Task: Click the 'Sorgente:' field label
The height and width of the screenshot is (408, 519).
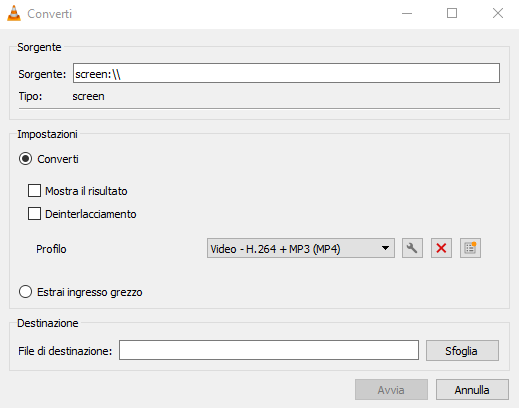Action: 42,74
